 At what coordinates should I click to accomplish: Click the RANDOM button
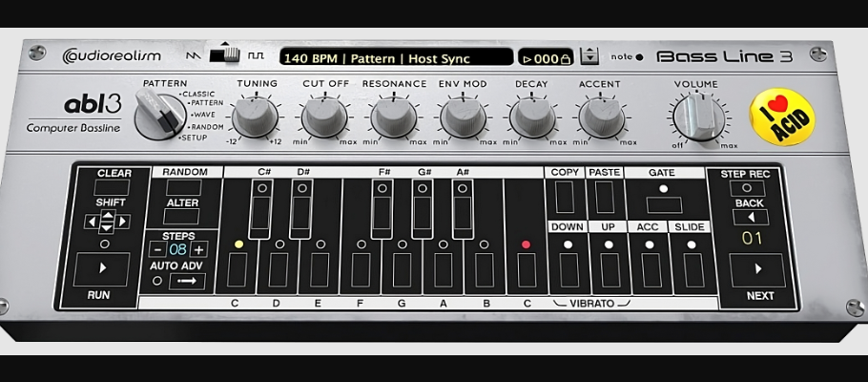click(x=184, y=187)
